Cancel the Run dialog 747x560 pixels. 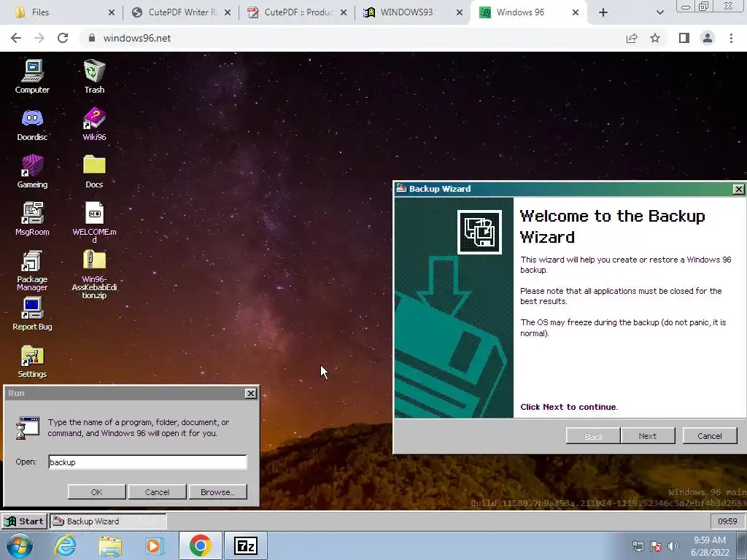tap(158, 492)
